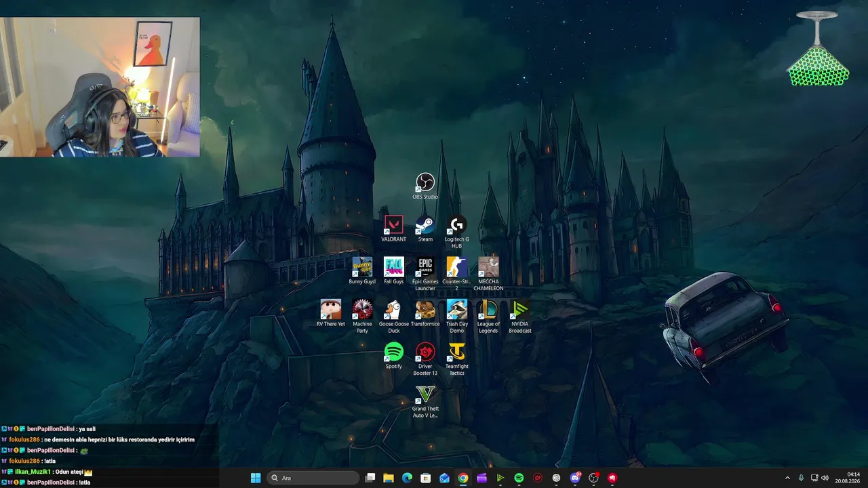The width and height of the screenshot is (868, 488).
Task: Switch to Spotify on the taskbar
Action: pos(519,478)
